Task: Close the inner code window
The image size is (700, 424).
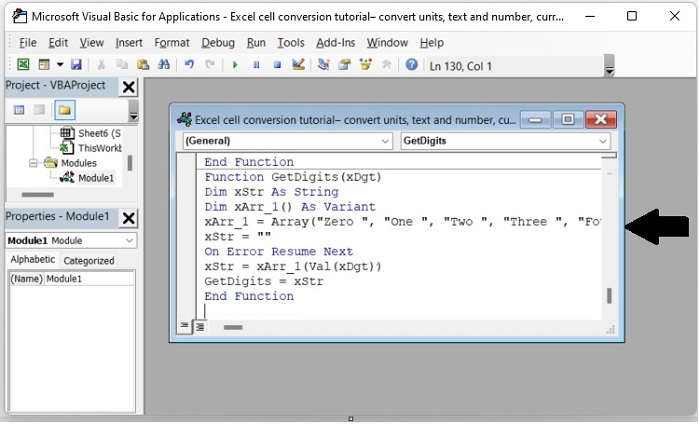Action: click(x=600, y=120)
